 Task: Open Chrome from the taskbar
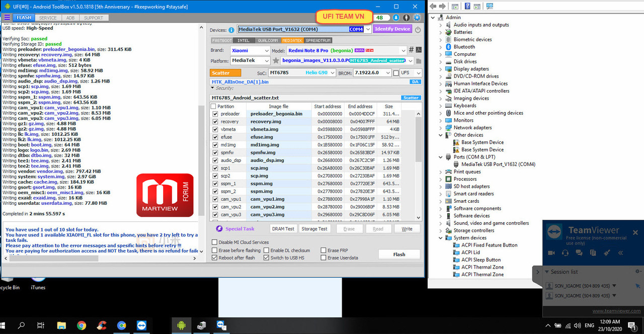coord(82,325)
